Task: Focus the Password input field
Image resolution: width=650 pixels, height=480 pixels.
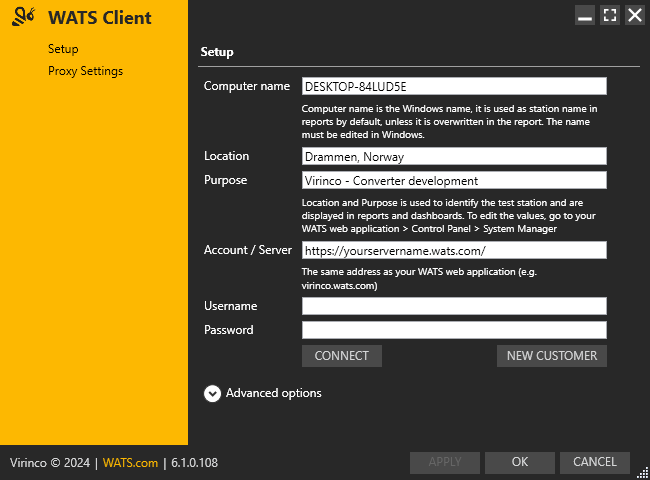Action: point(454,330)
